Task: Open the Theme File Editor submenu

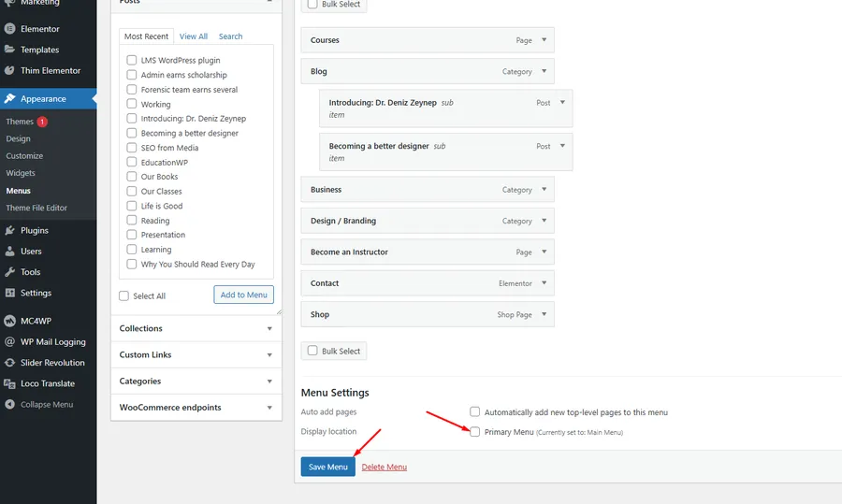Action: [36, 208]
